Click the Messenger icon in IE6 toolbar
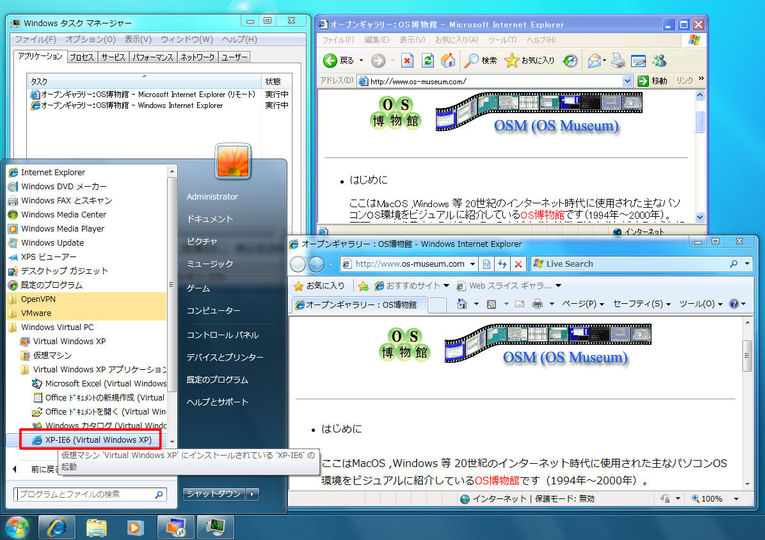Screen dimensions: 765x540 click(660, 60)
